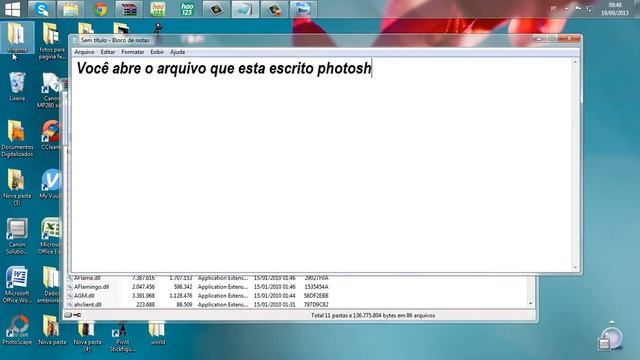Open File Explorer from the taskbar
Viewport: 640px width, 360px height.
tap(71, 9)
